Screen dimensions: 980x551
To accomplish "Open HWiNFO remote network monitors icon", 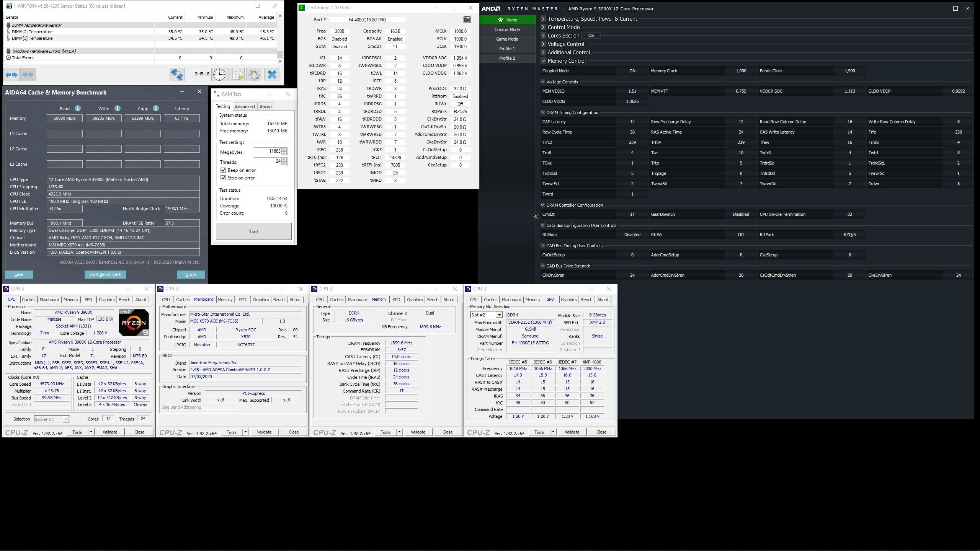I will click(177, 74).
